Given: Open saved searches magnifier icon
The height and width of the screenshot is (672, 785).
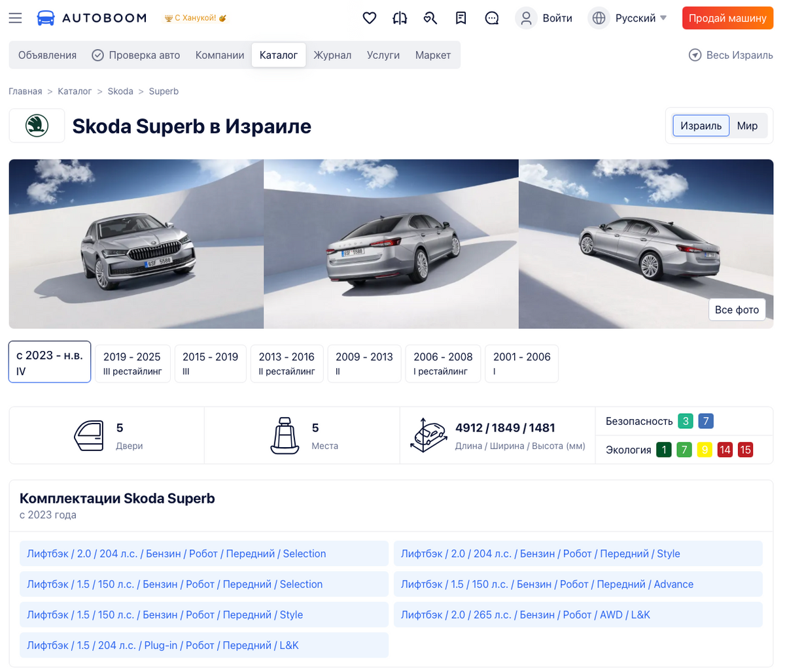Looking at the screenshot, I should (430, 18).
